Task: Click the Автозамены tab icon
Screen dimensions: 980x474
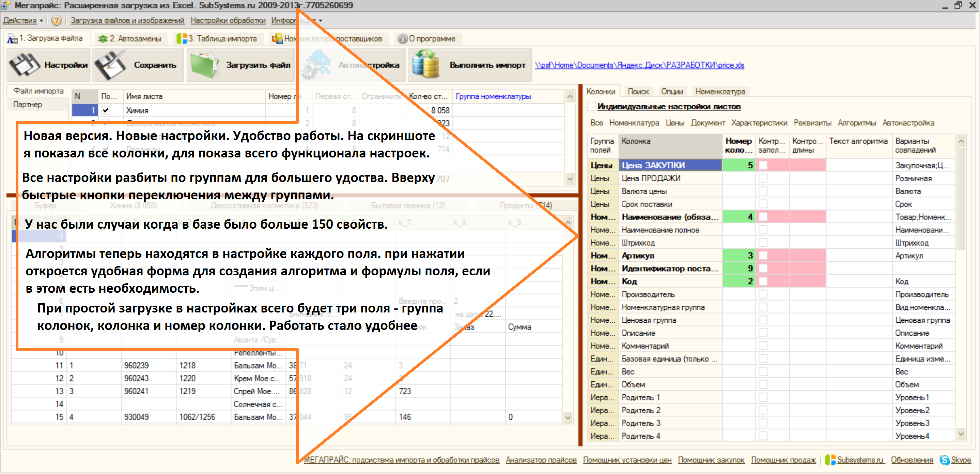Action: click(x=103, y=39)
